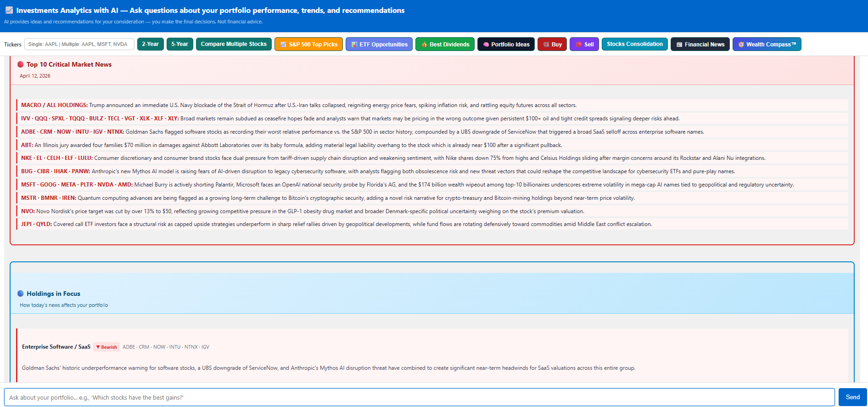Click the Holdings in Focus heading
The width and height of the screenshot is (868, 407).
[x=53, y=294]
